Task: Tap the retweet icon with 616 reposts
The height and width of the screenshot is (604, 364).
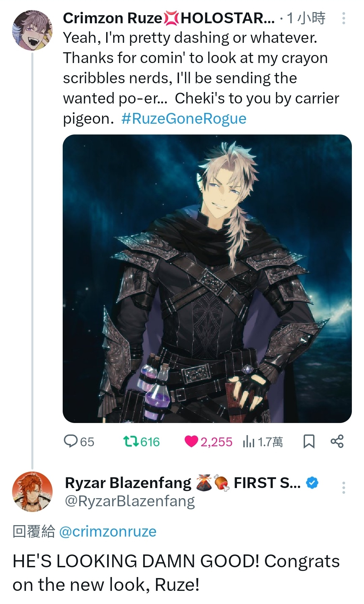Action: pos(130,441)
